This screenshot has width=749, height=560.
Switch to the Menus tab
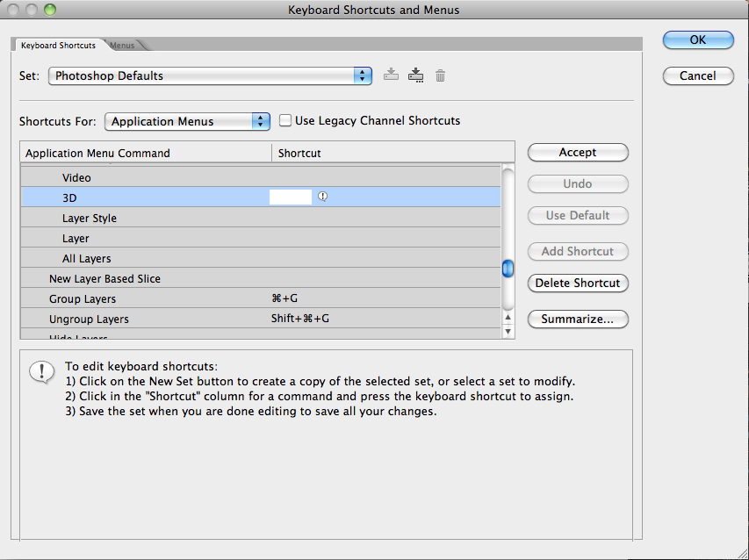pyautogui.click(x=123, y=46)
